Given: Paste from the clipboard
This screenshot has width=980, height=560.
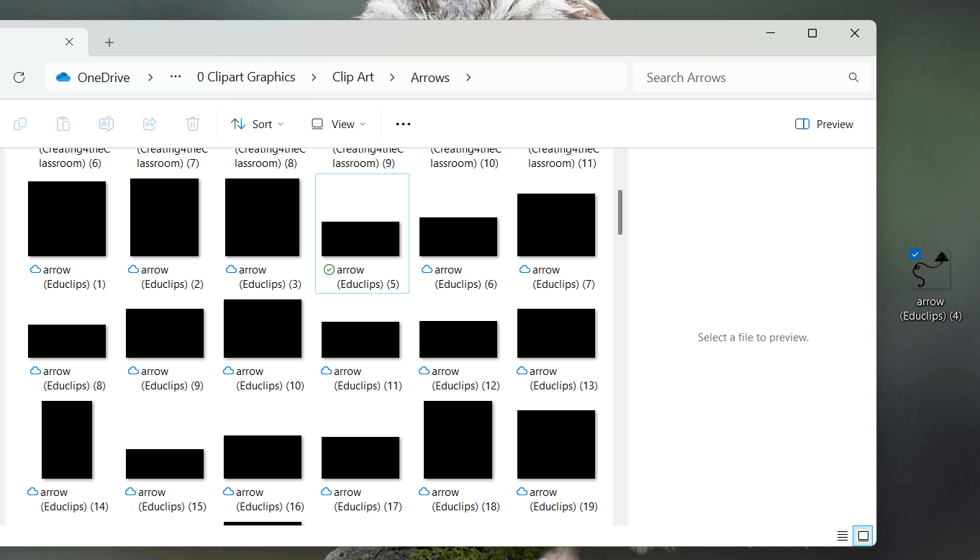Looking at the screenshot, I should [x=63, y=124].
